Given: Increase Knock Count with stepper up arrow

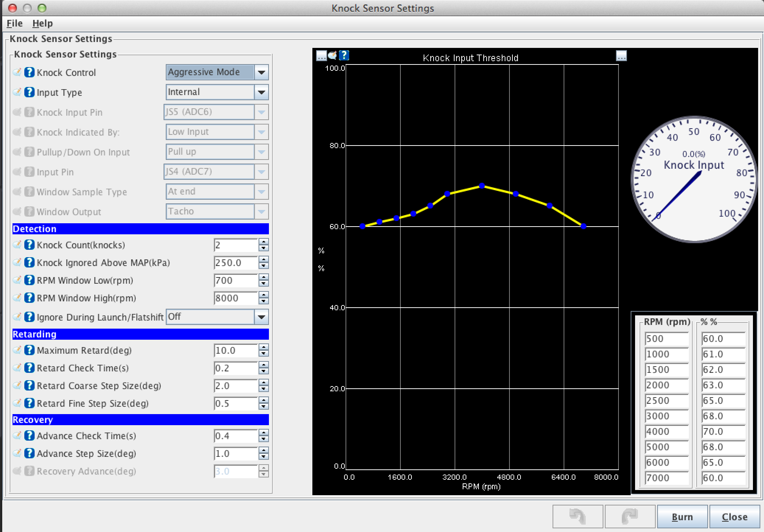Looking at the screenshot, I should point(263,242).
